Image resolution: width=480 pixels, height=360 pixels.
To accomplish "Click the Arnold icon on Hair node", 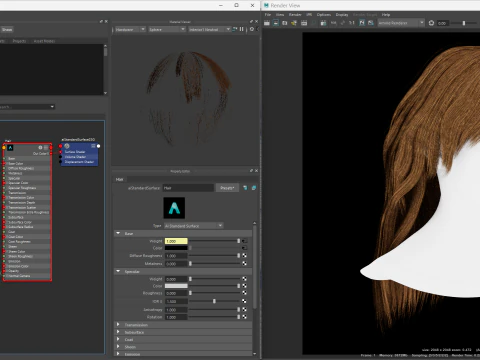I will (10, 148).
